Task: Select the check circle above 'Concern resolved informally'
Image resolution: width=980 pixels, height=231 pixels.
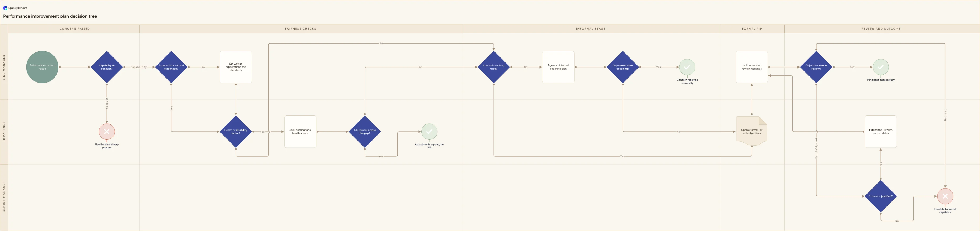Action: [x=687, y=67]
